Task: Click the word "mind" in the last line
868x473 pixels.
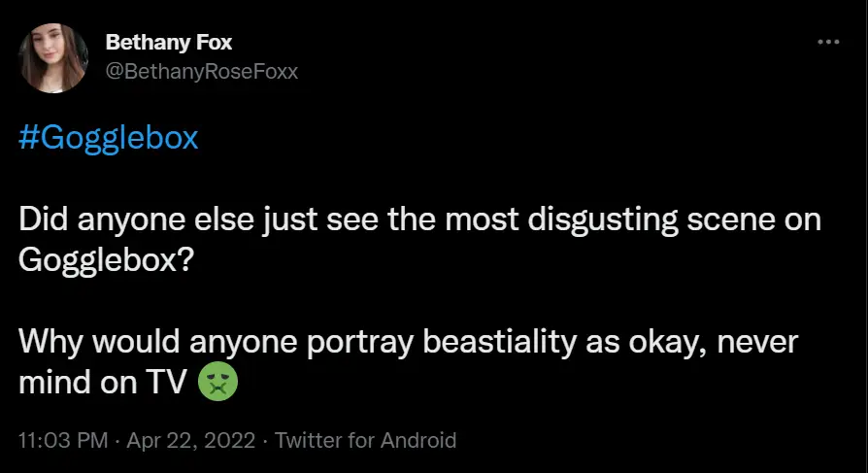Action: (52, 382)
